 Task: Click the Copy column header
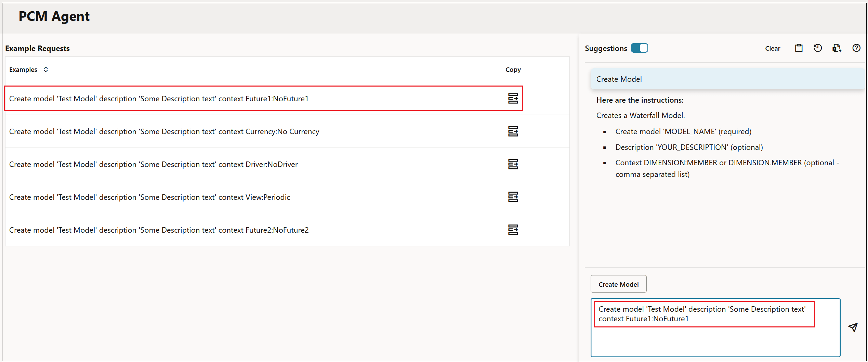coord(513,69)
